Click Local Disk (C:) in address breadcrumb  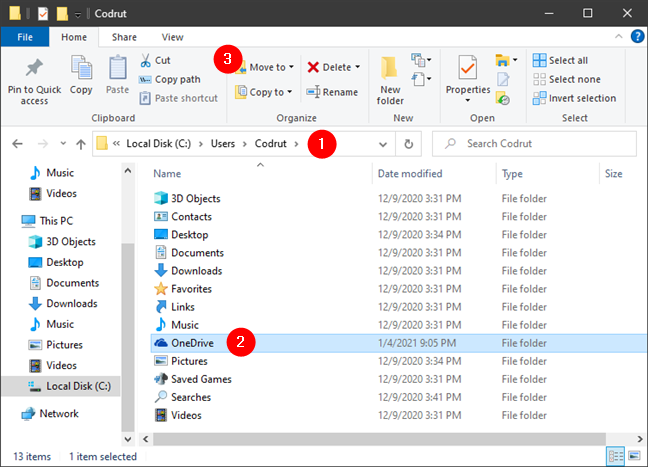click(x=159, y=144)
